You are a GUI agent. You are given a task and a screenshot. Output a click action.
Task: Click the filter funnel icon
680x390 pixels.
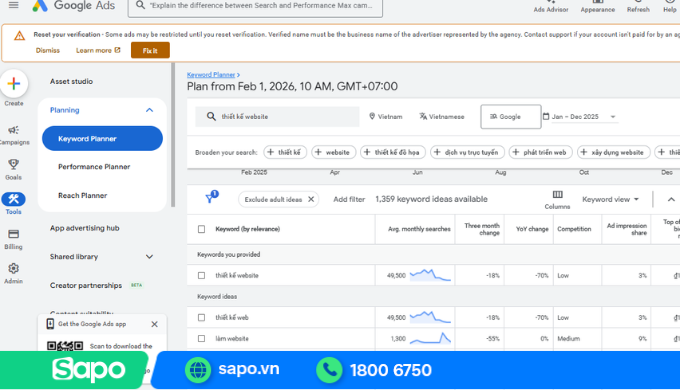click(x=209, y=199)
